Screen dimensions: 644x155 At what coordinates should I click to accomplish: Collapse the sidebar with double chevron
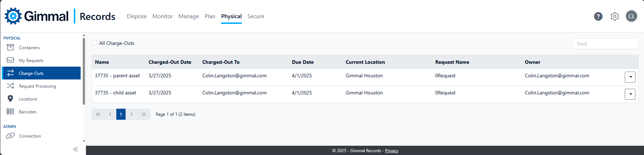[x=76, y=149]
